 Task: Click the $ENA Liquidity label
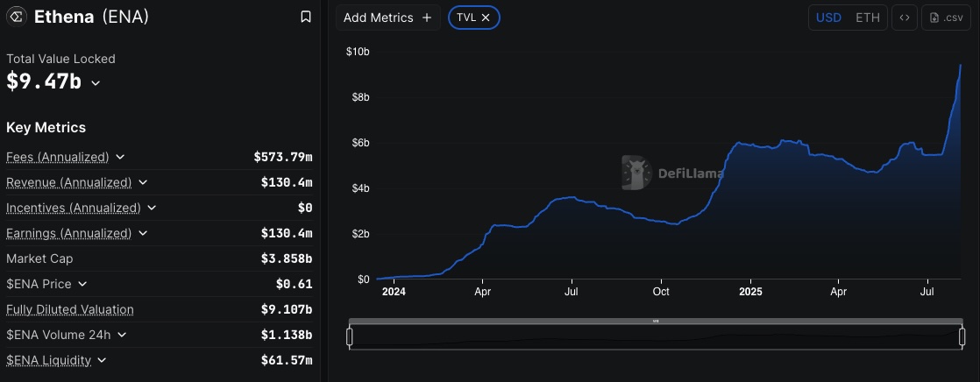(49, 360)
